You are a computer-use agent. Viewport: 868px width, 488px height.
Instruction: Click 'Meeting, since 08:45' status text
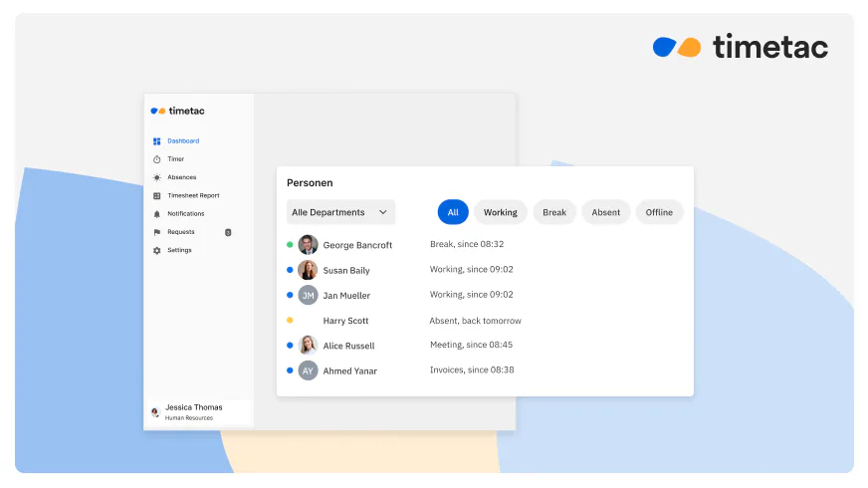tap(471, 345)
